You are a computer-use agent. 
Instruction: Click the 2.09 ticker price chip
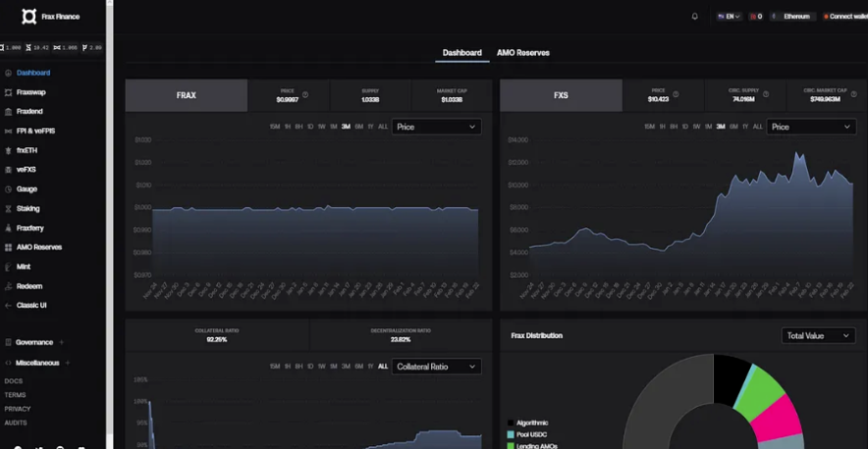coord(92,48)
